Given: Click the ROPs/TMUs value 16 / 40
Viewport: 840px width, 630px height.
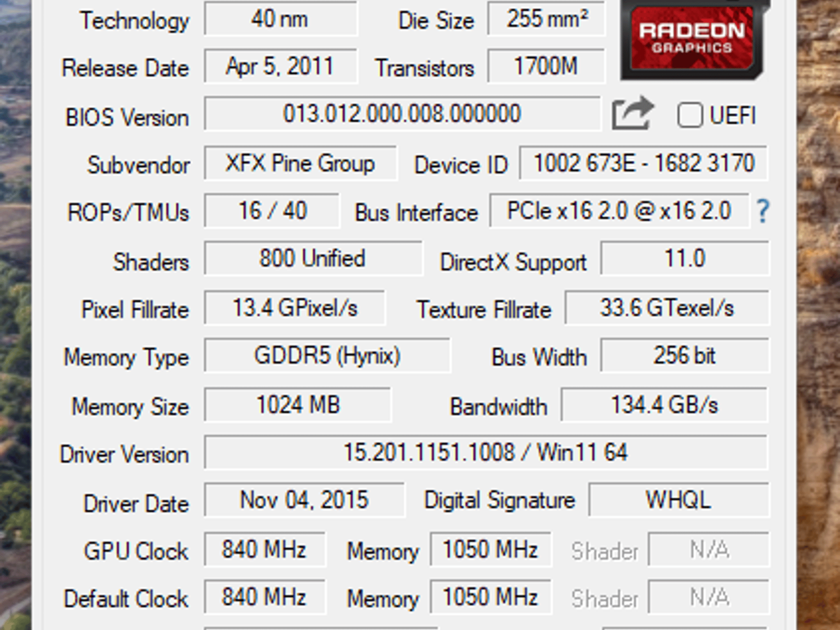Looking at the screenshot, I should [272, 211].
